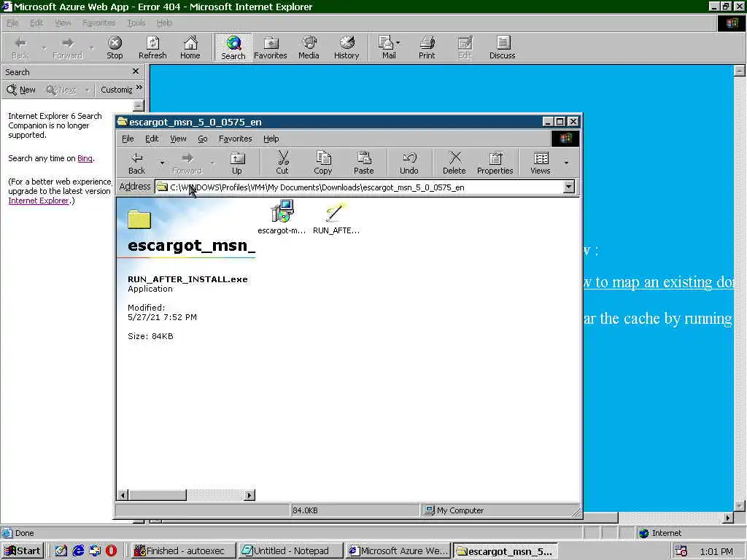This screenshot has height=560, width=747.
Task: Open the Edit menu in folder window
Action: pos(152,139)
